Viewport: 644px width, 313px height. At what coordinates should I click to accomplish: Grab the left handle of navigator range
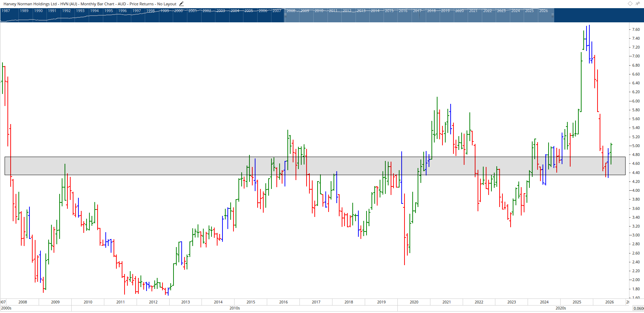click(285, 15)
